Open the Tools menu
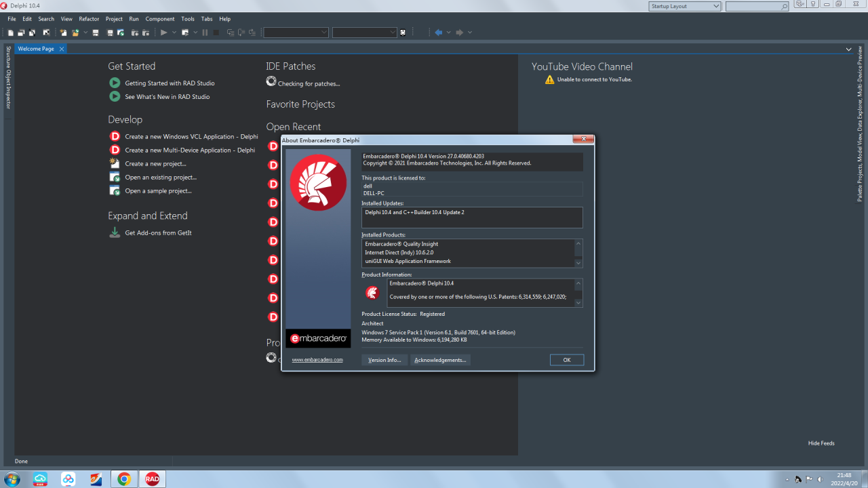 (188, 19)
